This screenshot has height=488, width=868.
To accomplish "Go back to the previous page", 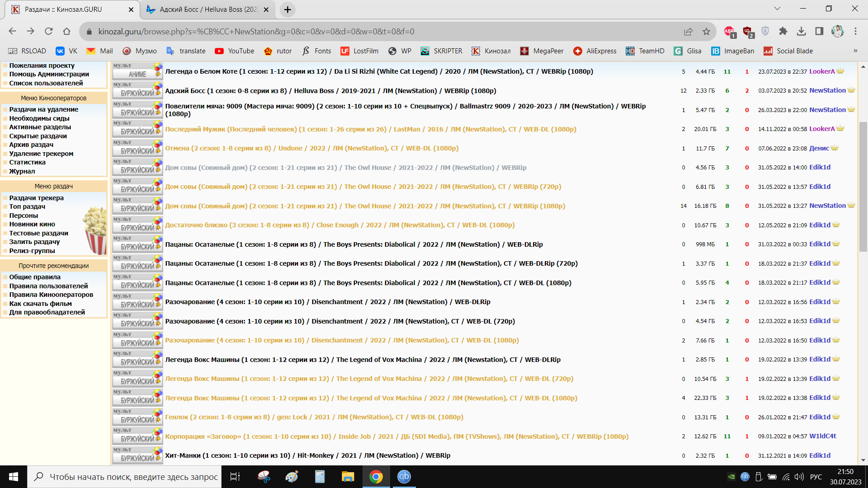I will 13,31.
